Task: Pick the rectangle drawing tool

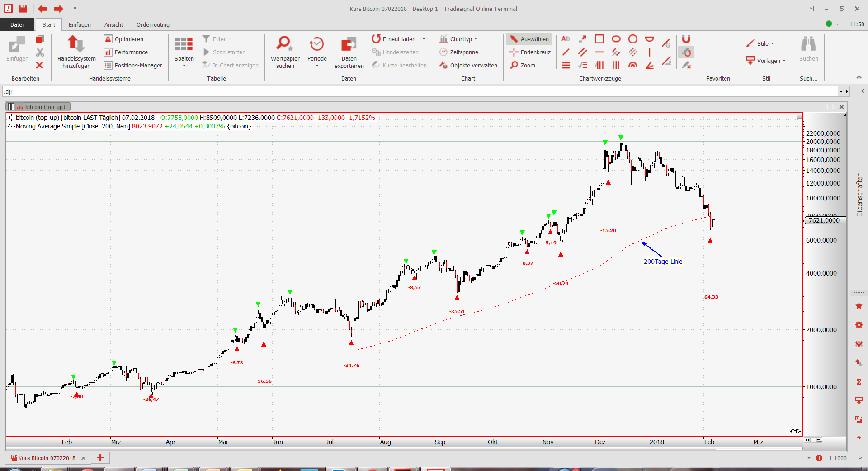Action: tap(599, 39)
